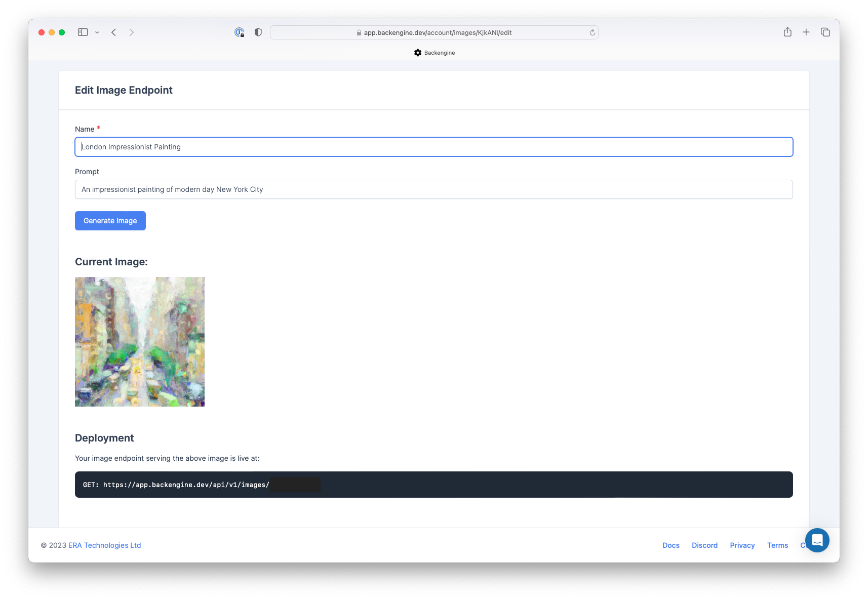Screen dimensions: 868x600
Task: Open the chat support widget
Action: pos(817,540)
